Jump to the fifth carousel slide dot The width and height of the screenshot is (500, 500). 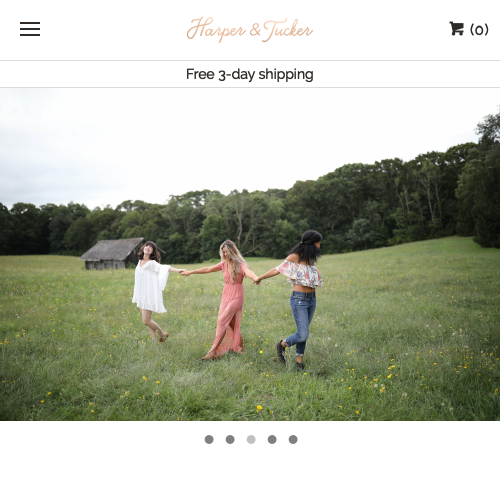(293, 439)
